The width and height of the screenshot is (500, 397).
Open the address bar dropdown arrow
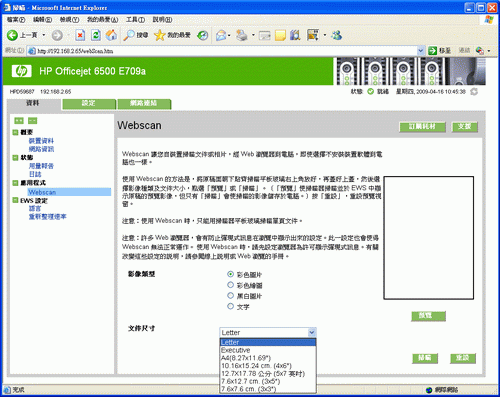[x=421, y=51]
